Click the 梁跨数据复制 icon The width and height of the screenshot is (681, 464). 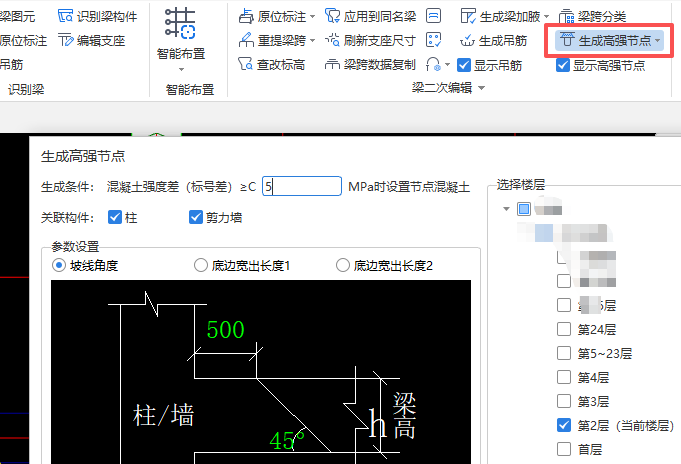point(333,65)
